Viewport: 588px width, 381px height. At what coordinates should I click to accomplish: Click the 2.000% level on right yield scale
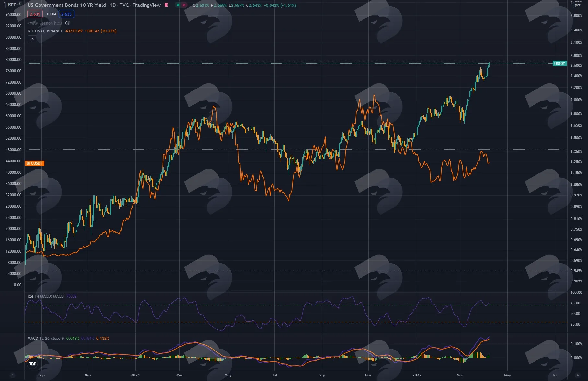(576, 100)
